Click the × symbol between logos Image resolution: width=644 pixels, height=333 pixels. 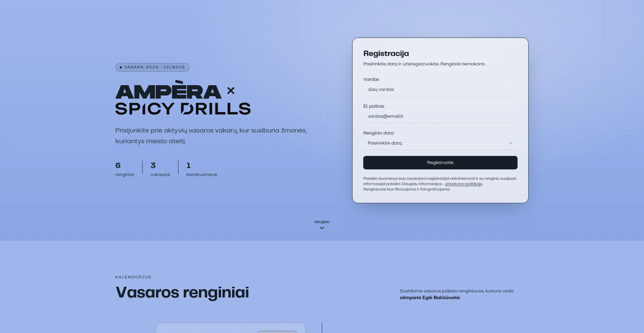(x=231, y=91)
